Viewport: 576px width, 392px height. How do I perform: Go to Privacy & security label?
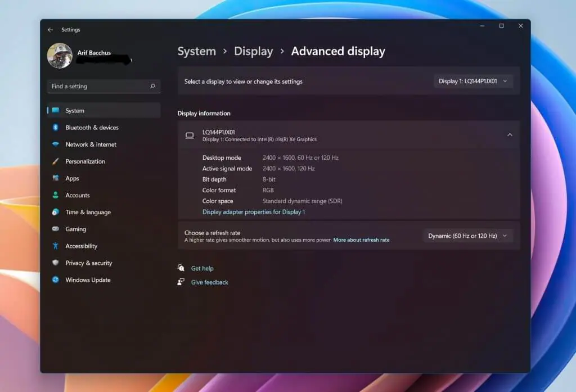point(88,263)
